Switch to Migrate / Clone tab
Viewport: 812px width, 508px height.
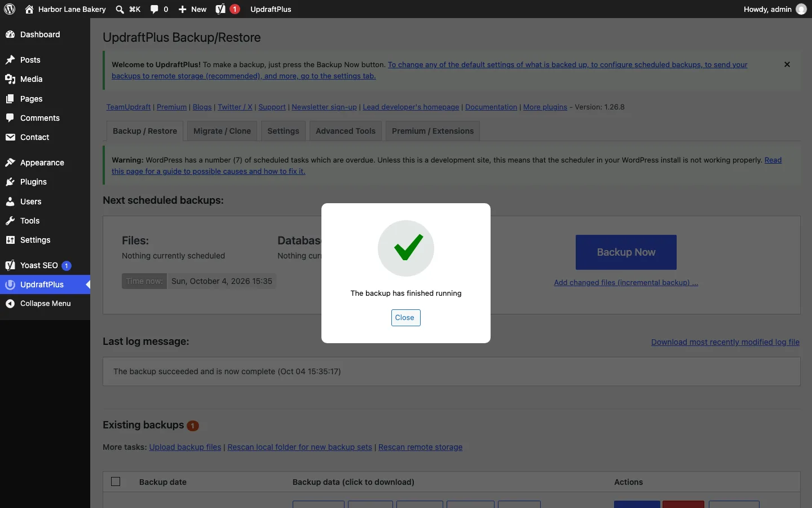(222, 131)
